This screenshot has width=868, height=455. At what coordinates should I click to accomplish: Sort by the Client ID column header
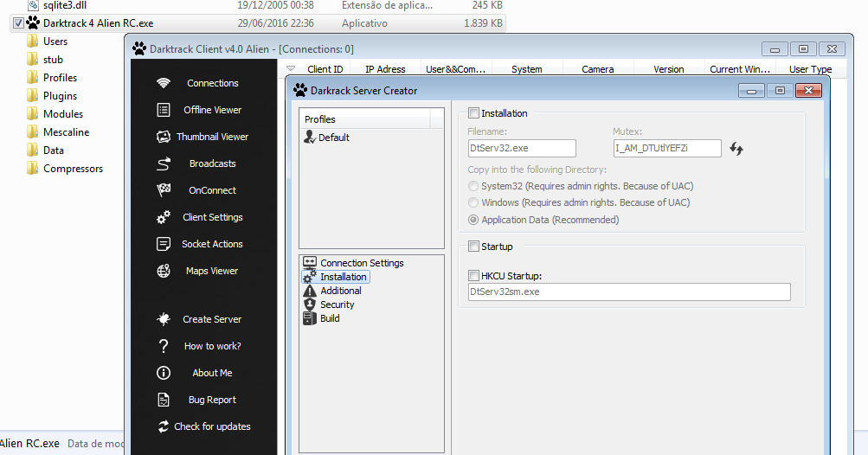pos(325,69)
